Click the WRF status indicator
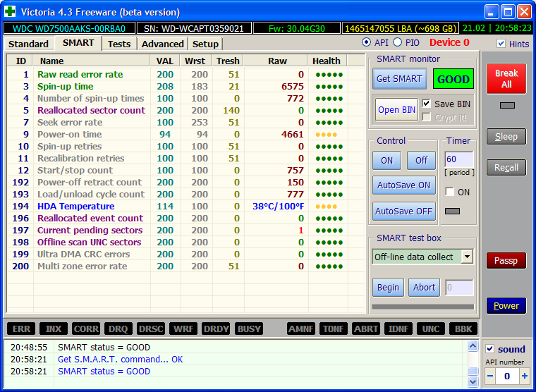 (183, 329)
